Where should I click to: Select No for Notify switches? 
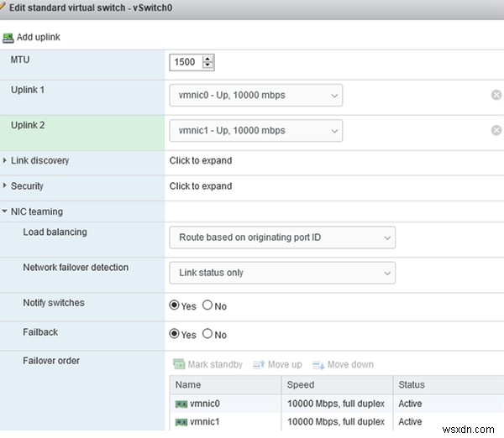click(207, 305)
